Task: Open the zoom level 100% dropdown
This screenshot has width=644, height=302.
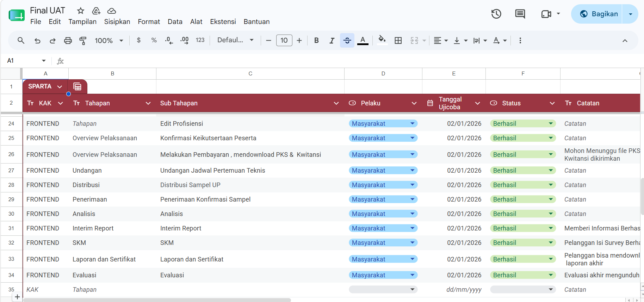Action: pyautogui.click(x=109, y=41)
